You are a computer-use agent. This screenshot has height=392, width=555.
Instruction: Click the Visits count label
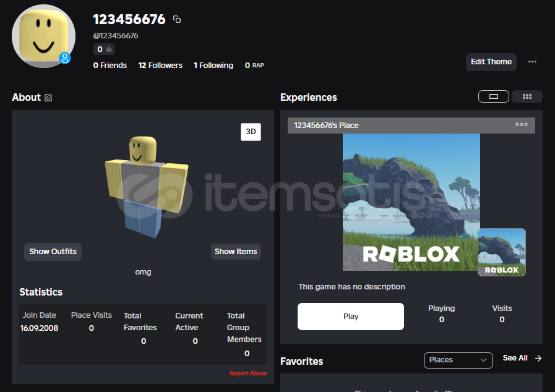[502, 308]
